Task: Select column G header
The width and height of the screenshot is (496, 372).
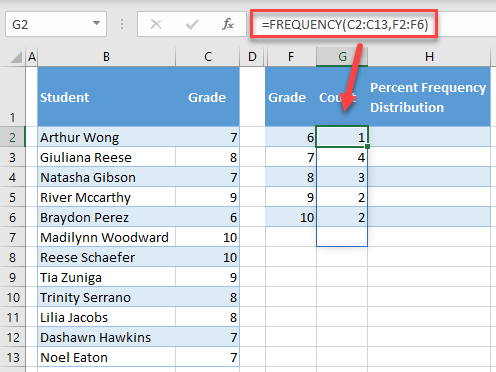Action: [342, 57]
